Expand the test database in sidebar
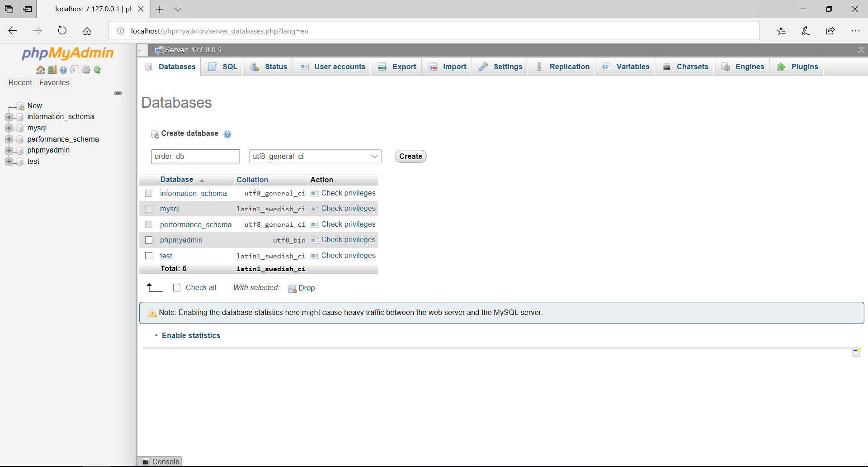 tap(10, 162)
